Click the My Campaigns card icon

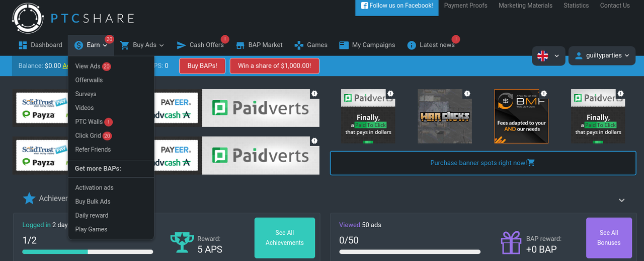[344, 45]
